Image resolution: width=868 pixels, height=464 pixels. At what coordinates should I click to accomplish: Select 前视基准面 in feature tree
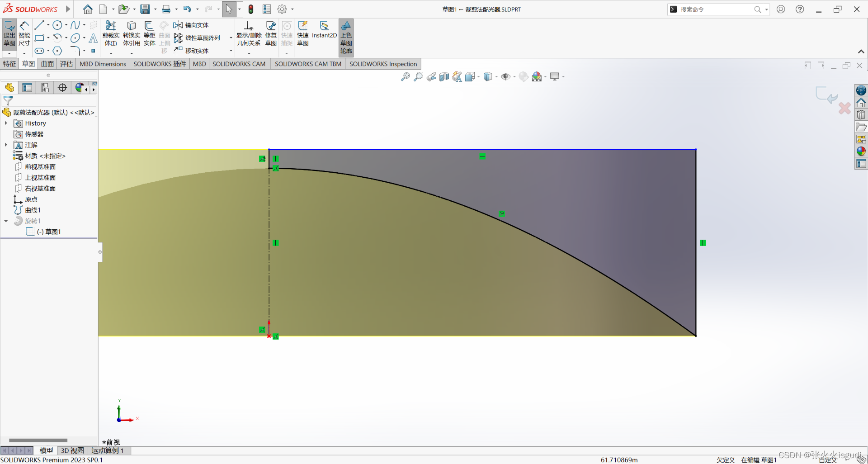[40, 167]
